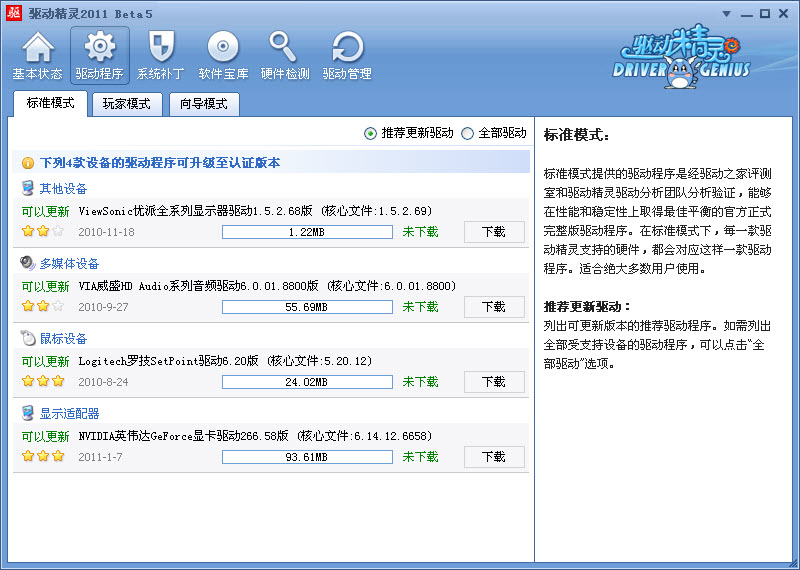Screen dimensions: 800x570
Task: Close the 驱动精灵 window
Action: pos(784,14)
